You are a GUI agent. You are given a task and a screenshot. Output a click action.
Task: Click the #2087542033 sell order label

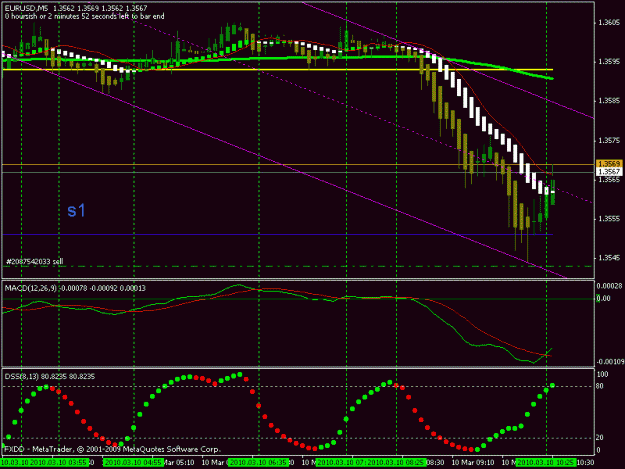coord(35,261)
